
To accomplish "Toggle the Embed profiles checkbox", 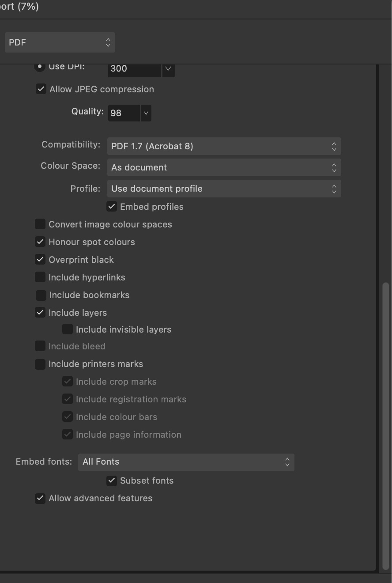I will click(112, 206).
